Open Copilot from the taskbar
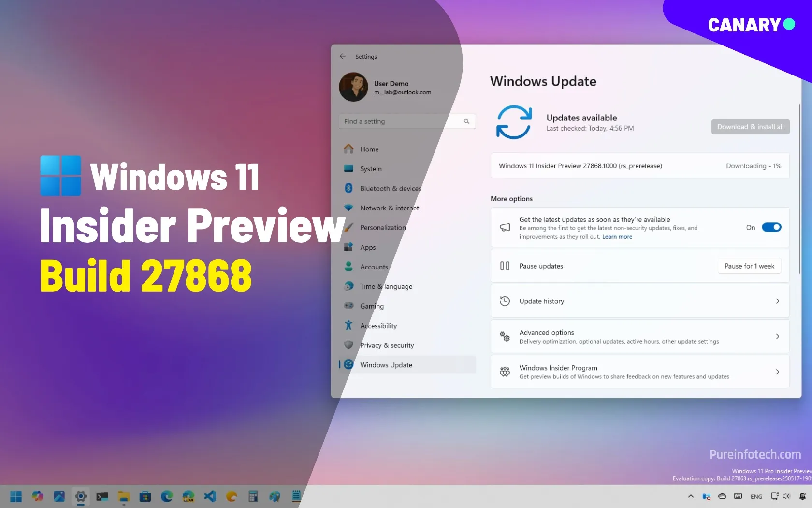 click(38, 496)
